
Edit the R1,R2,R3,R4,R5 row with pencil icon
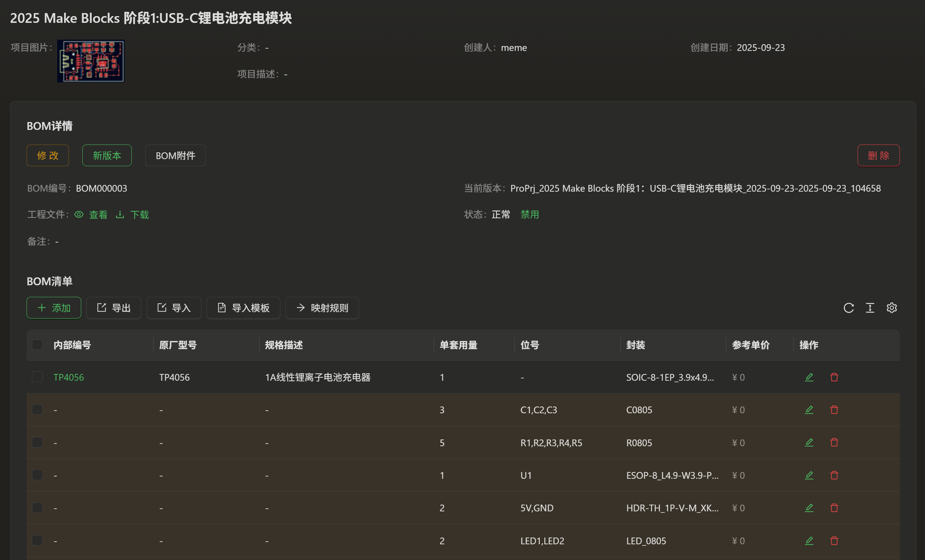click(x=809, y=442)
